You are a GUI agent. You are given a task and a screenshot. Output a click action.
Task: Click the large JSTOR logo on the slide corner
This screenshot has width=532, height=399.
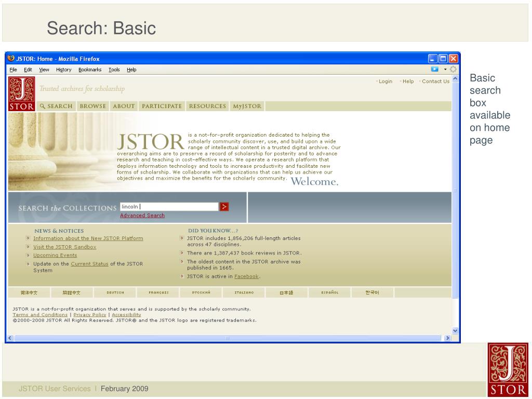click(508, 370)
